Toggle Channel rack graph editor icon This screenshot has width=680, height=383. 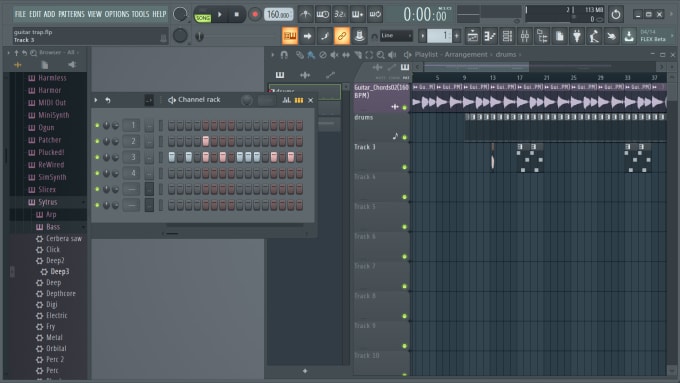click(x=287, y=100)
